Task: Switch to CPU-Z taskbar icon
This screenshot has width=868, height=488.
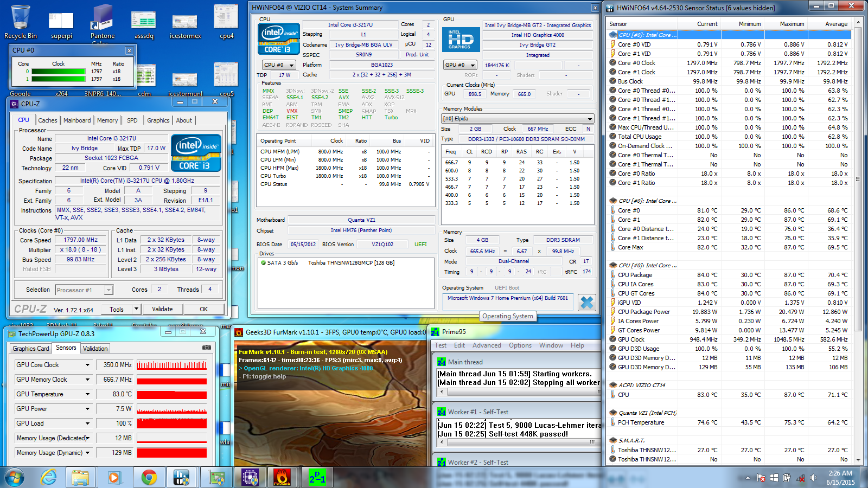Action: [250, 477]
